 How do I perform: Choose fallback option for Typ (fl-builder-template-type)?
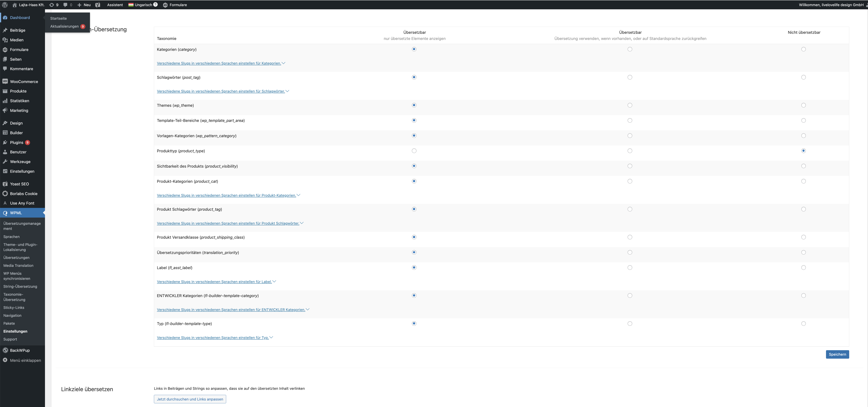(x=630, y=323)
